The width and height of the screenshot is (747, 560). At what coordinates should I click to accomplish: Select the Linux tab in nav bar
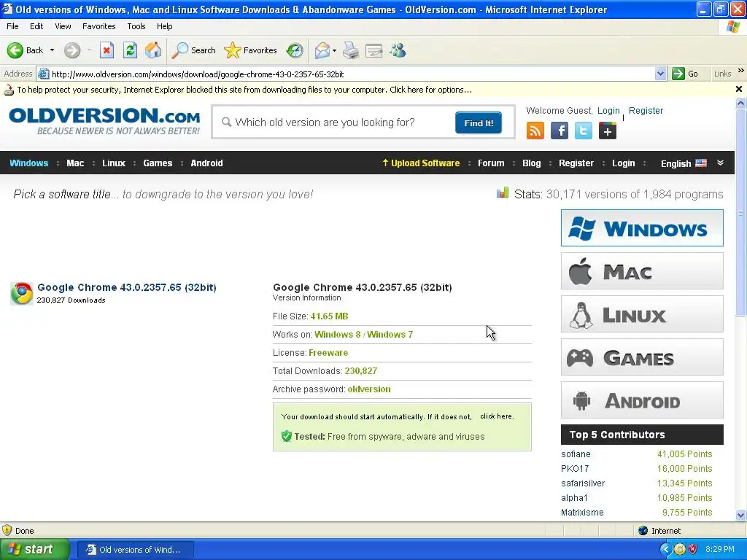tap(114, 163)
